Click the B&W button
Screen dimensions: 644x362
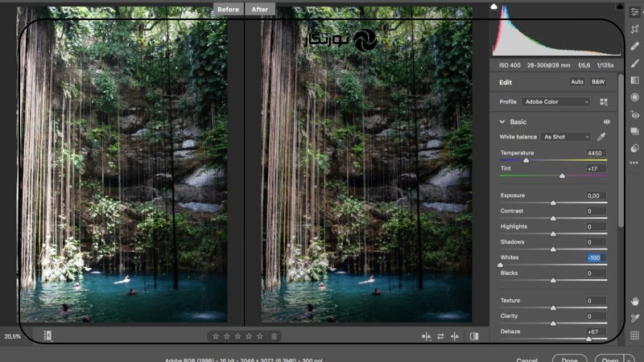[x=598, y=82]
